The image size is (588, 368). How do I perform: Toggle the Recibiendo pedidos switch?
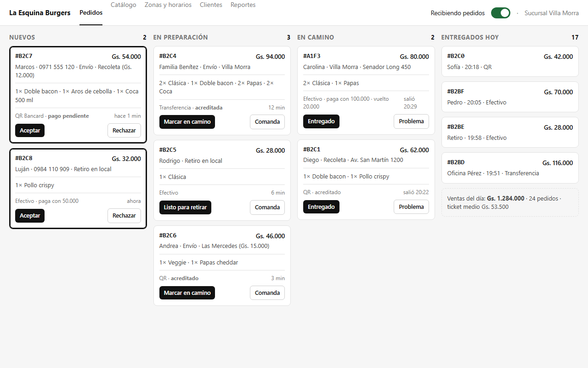pos(500,13)
